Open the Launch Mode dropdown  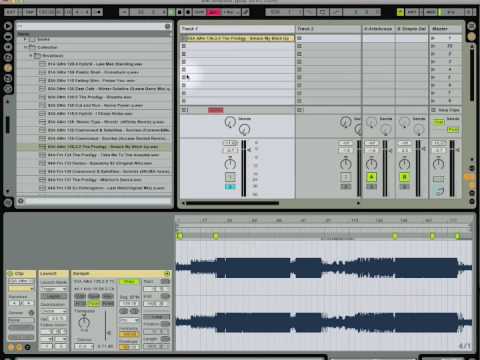coord(53,289)
